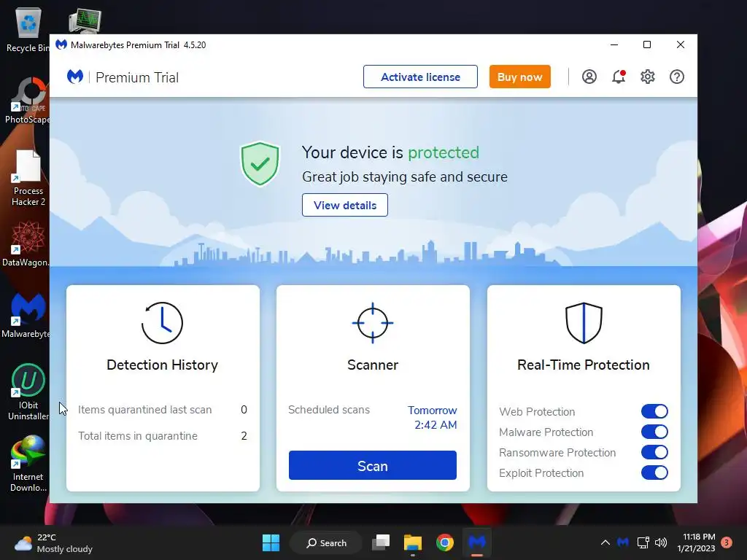This screenshot has width=747, height=560.
Task: Open the Process Hacker 2 desktop shortcut
Action: (x=28, y=178)
